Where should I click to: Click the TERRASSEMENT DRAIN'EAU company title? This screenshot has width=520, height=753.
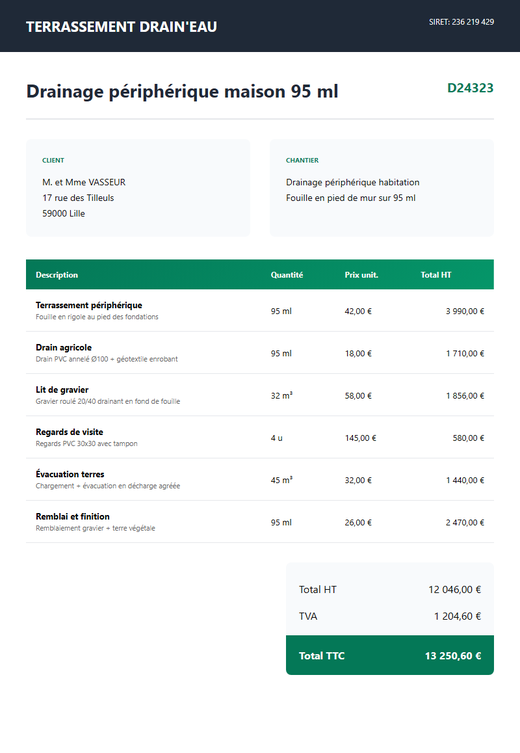(121, 27)
